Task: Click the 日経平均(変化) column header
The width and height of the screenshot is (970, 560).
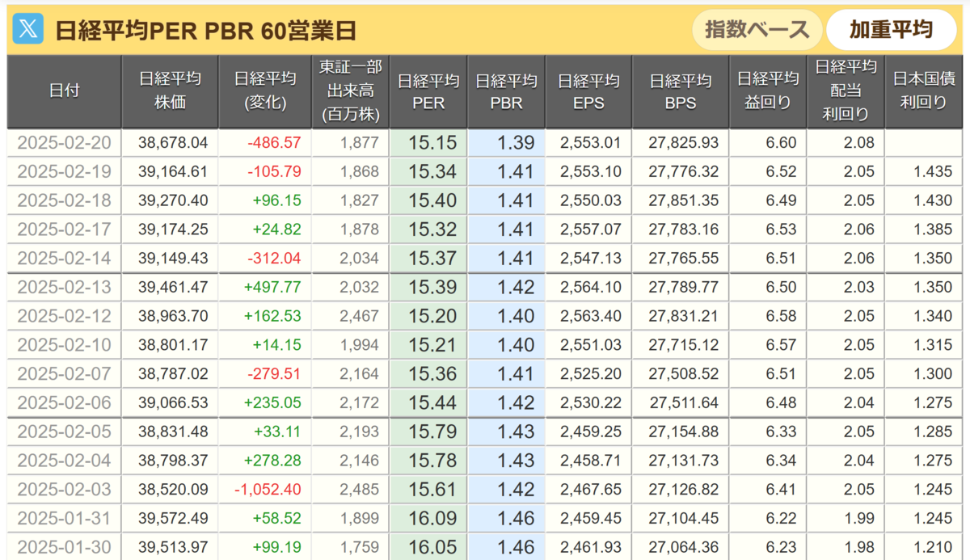Action: [x=265, y=91]
